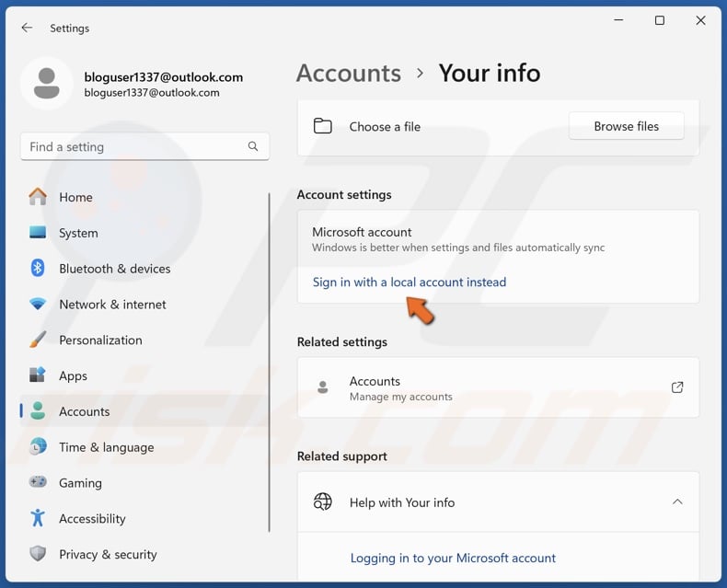This screenshot has height=588, width=727.
Task: Select Privacy & security
Action: tap(144, 554)
